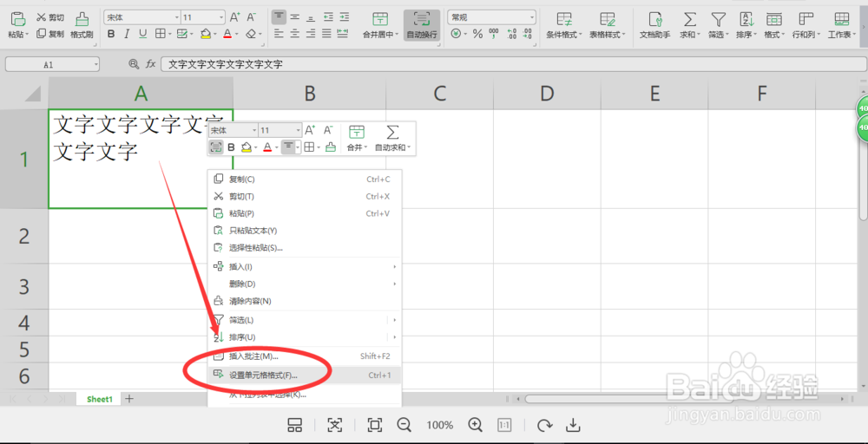The image size is (868, 444).
Task: Toggle bottom vertical alignment in ribbon
Action: click(x=311, y=17)
